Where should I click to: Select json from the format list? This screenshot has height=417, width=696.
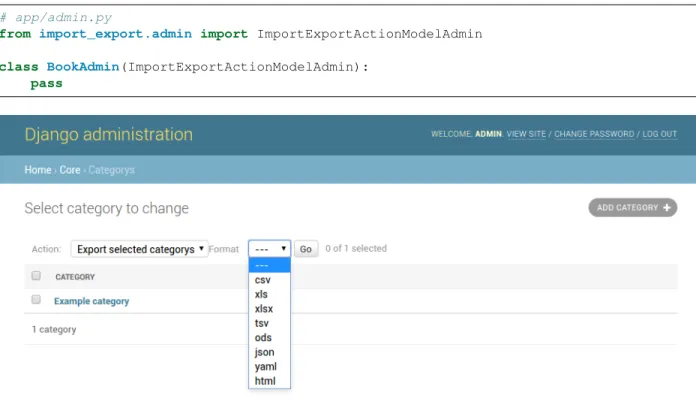pos(269,352)
